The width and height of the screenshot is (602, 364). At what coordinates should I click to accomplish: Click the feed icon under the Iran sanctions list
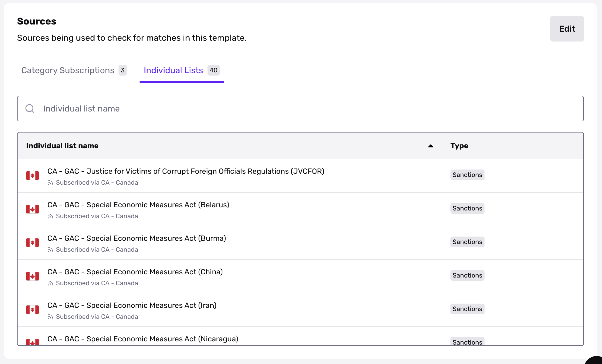point(51,317)
